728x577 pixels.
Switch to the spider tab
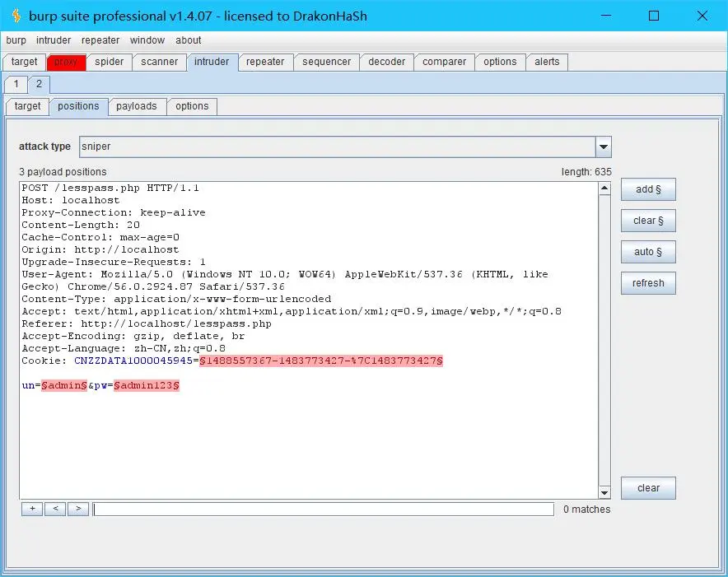pos(109,62)
